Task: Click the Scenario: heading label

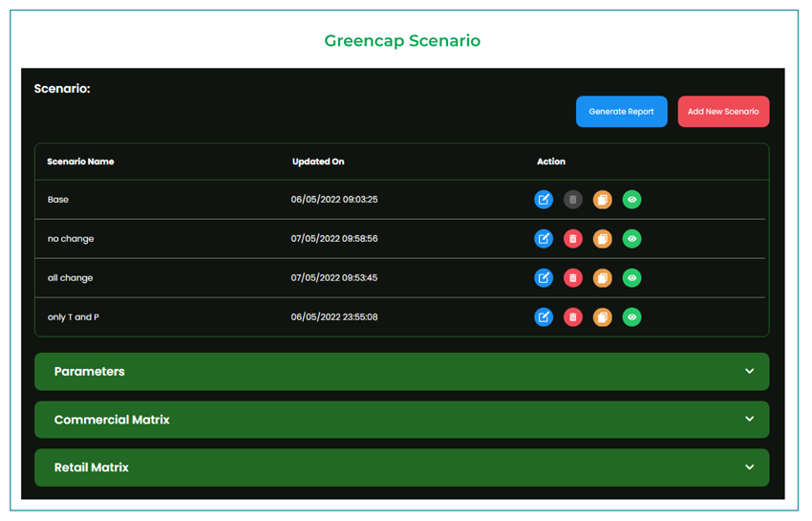Action: 62,89
